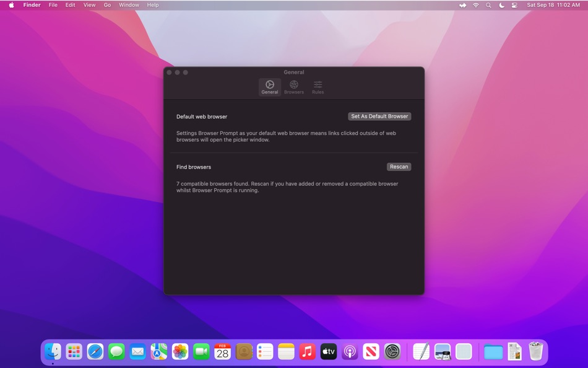The width and height of the screenshot is (588, 368).
Task: Click Browser Prompt arrow menu bar icon
Action: pos(463,5)
